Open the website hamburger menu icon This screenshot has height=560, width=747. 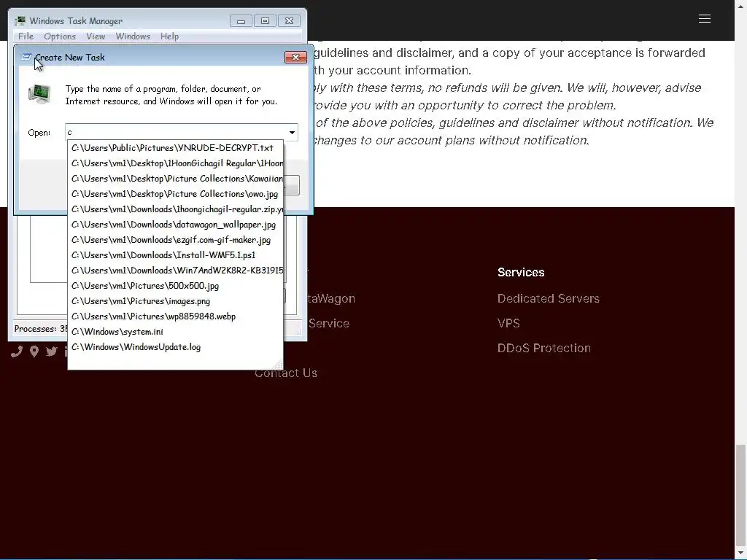click(705, 18)
